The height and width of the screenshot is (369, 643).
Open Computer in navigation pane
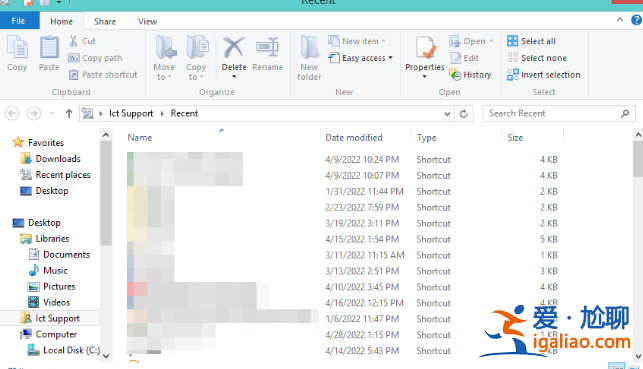click(x=49, y=334)
